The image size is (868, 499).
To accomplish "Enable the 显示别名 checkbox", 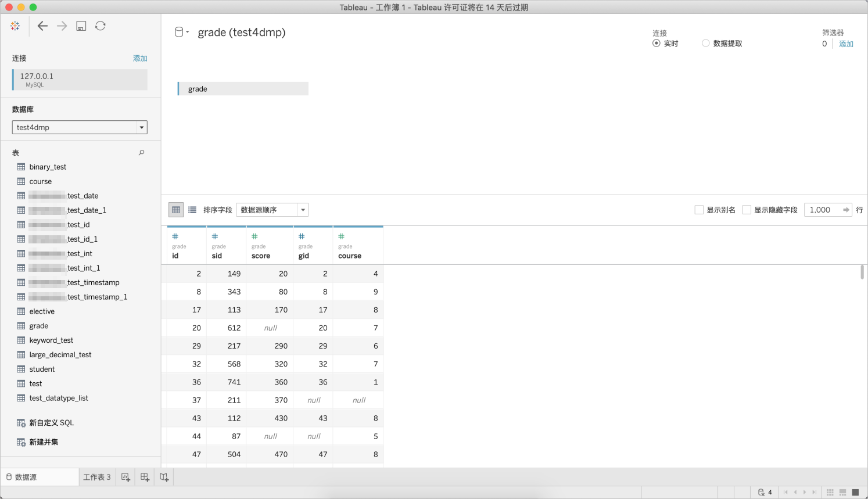I will tap(699, 210).
